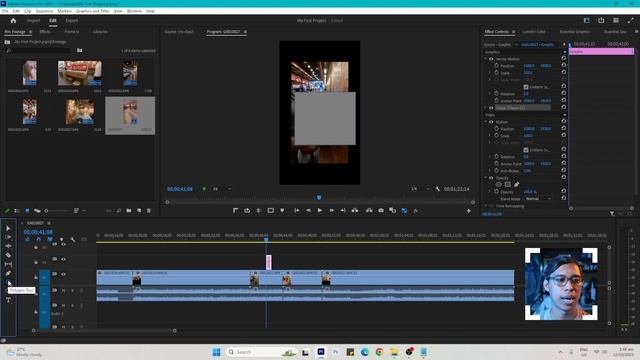Open the Program monitor zoom level Fit dropdown
This screenshot has width=640, height=360.
tap(222, 189)
